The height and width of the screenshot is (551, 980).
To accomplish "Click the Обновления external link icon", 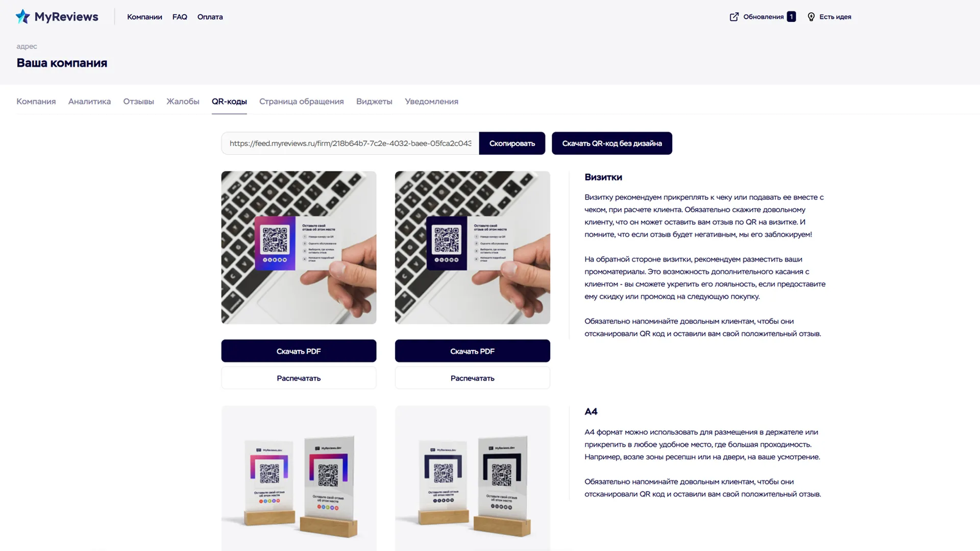I will point(734,17).
